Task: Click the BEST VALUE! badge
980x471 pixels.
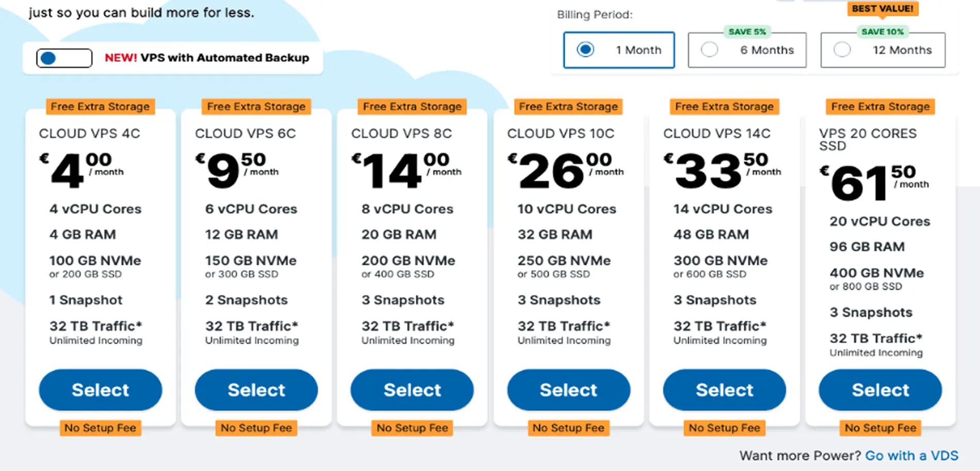Action: [883, 9]
